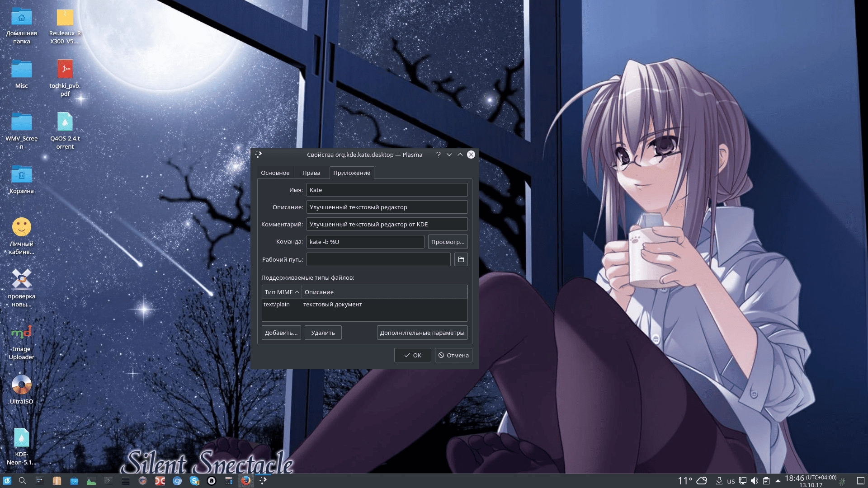The width and height of the screenshot is (868, 488).
Task: Click the show desktop button
Action: coord(861,481)
